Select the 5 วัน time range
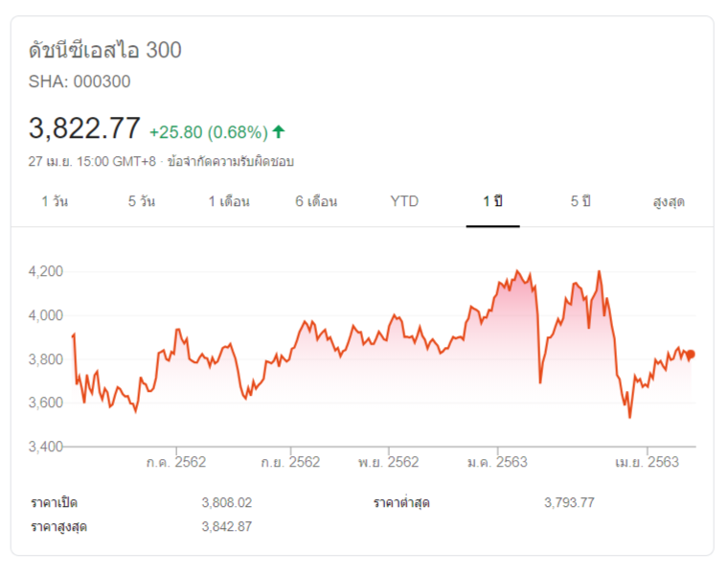This screenshot has width=728, height=575. coord(142,201)
